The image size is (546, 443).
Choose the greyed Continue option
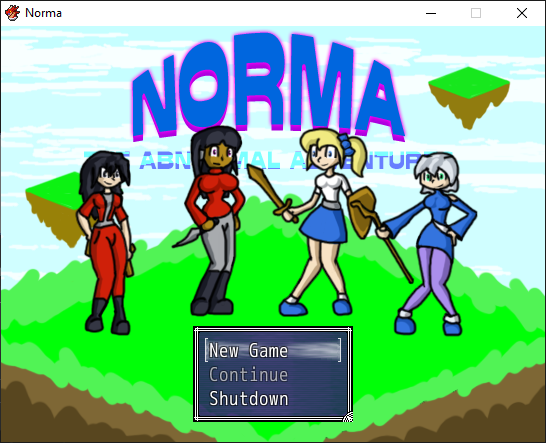coord(248,375)
